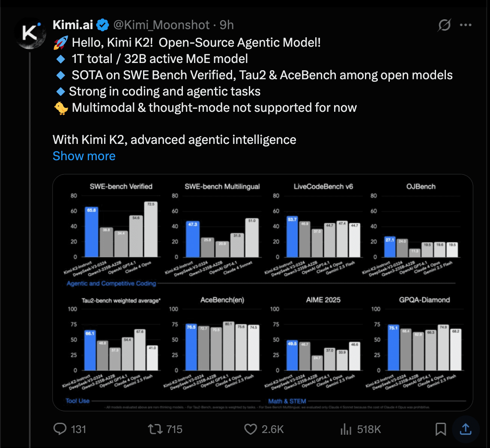Click the Grok slashed-circle icon
Screen dimensions: 490x448
coord(444,25)
